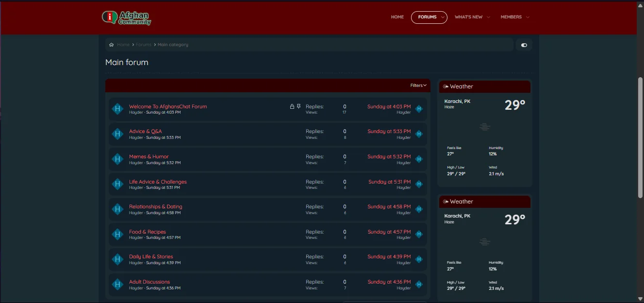This screenshot has width=644, height=303.
Task: Click last-poster avatar on Food & Recipes row
Action: click(x=419, y=235)
